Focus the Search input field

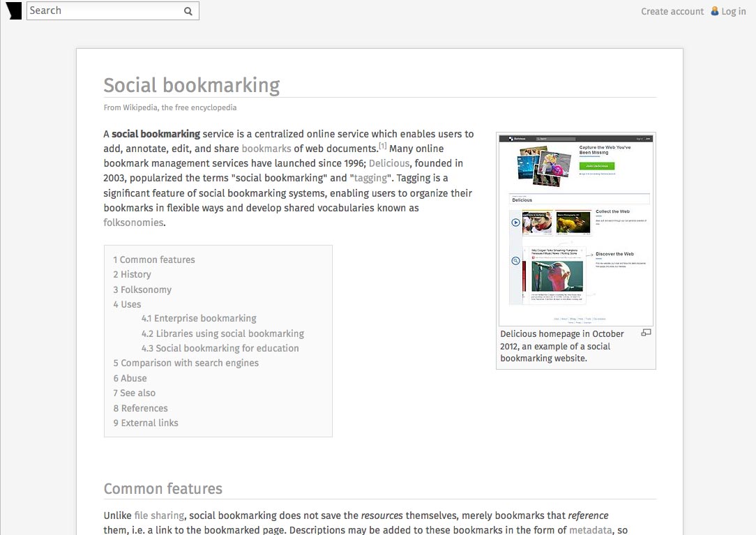(105, 10)
